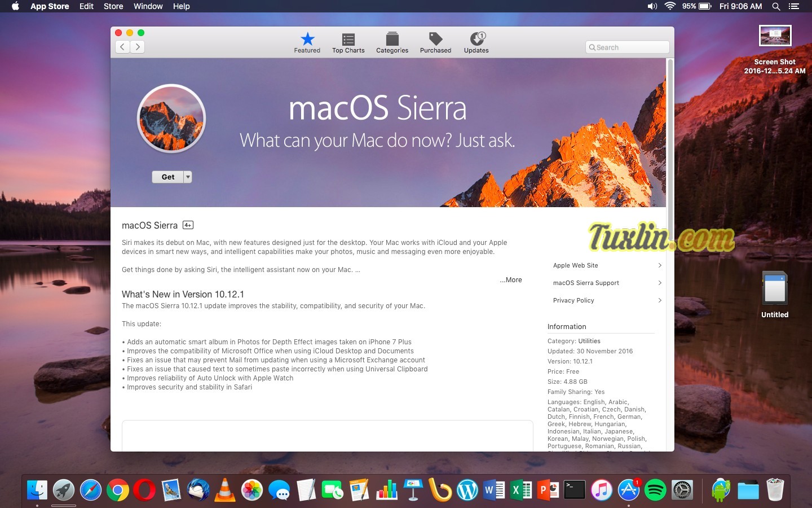The width and height of the screenshot is (812, 508).
Task: Click the date and time in menu bar
Action: point(740,6)
